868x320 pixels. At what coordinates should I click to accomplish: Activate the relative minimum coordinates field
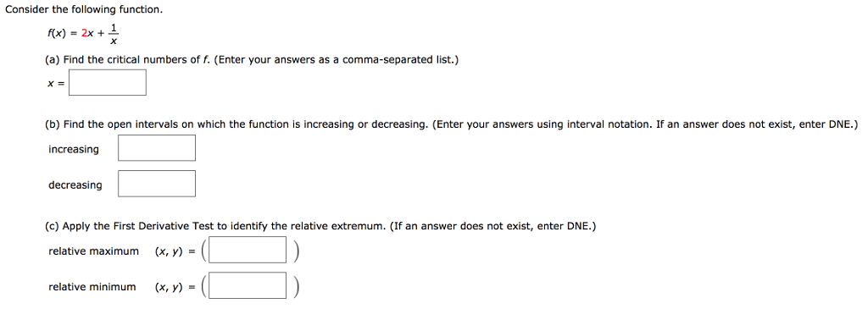[248, 286]
